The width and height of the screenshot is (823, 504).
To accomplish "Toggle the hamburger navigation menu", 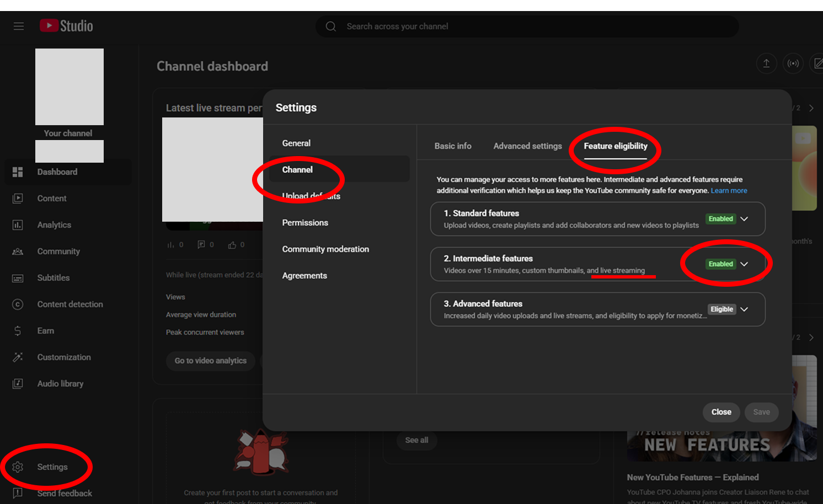I will point(18,26).
